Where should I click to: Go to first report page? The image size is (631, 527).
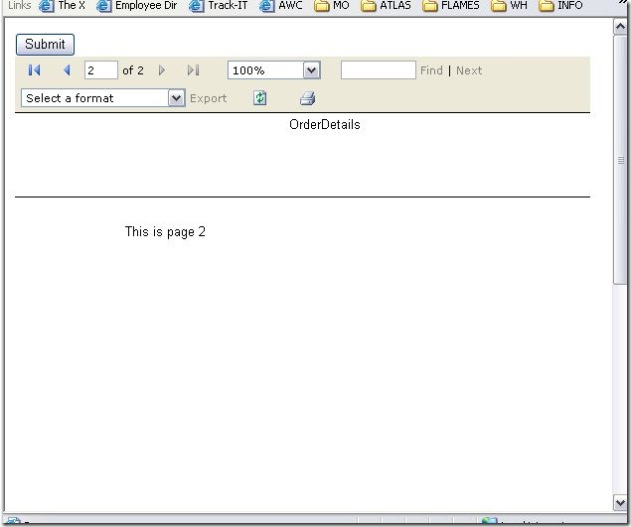point(34,70)
